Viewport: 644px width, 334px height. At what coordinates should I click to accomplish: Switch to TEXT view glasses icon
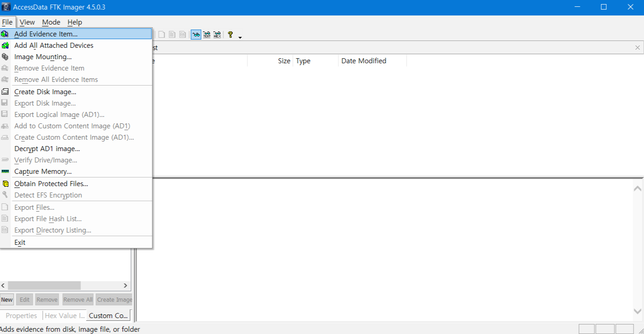pos(207,35)
